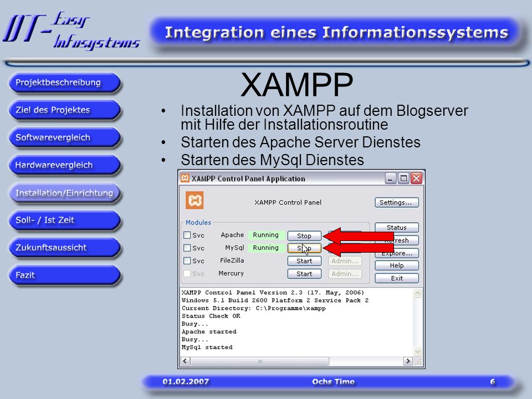
Task: Click log scrollbar down arrow
Action: 418,351
